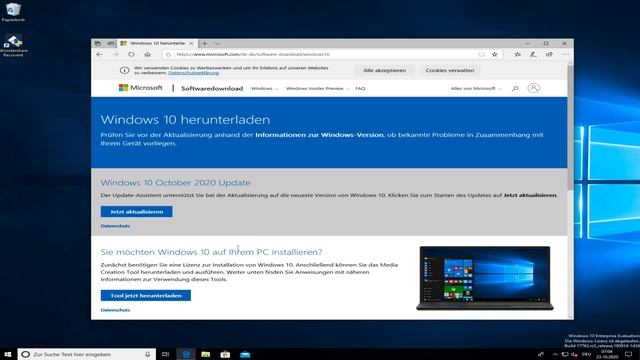Open the Datenschutzerklärung link in cookie banner

[193, 73]
